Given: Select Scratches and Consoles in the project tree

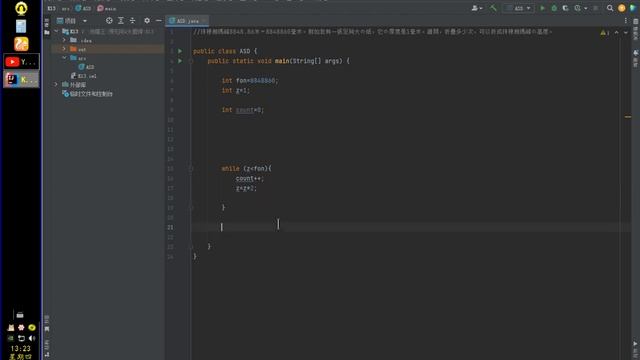Looking at the screenshot, I should coord(87,94).
